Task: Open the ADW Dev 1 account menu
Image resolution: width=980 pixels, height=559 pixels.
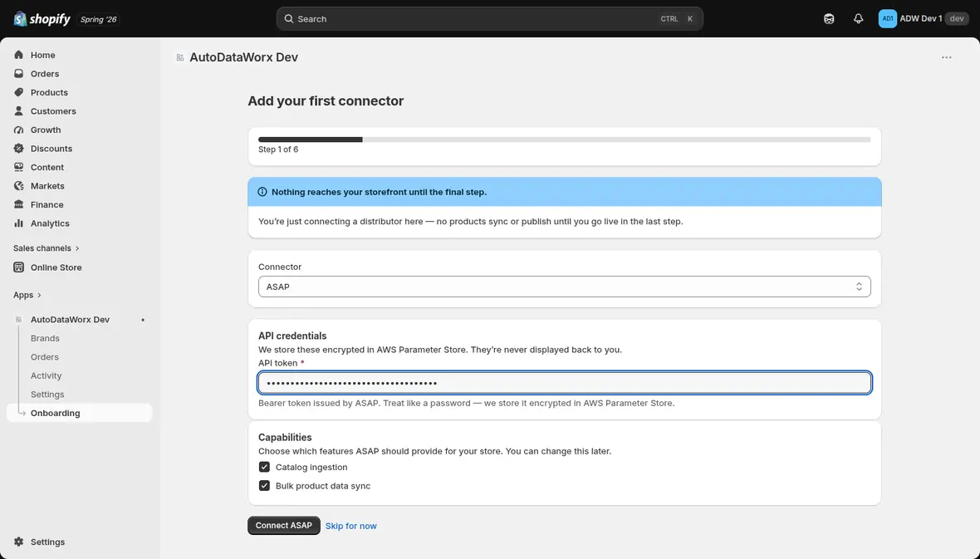Action: 924,19
